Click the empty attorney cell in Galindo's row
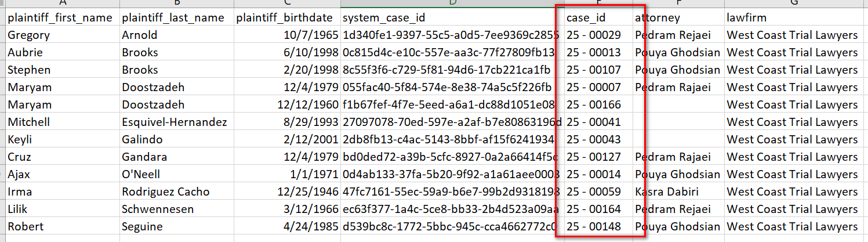 (x=678, y=140)
